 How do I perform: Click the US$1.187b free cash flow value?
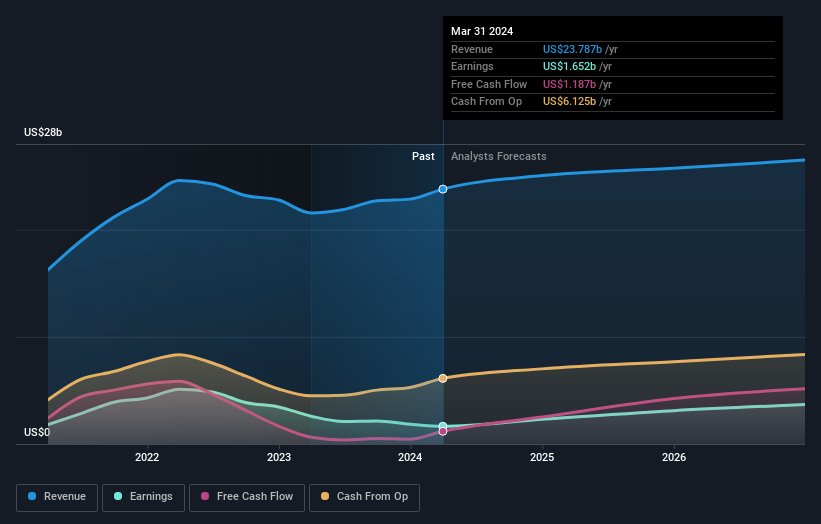(x=569, y=84)
